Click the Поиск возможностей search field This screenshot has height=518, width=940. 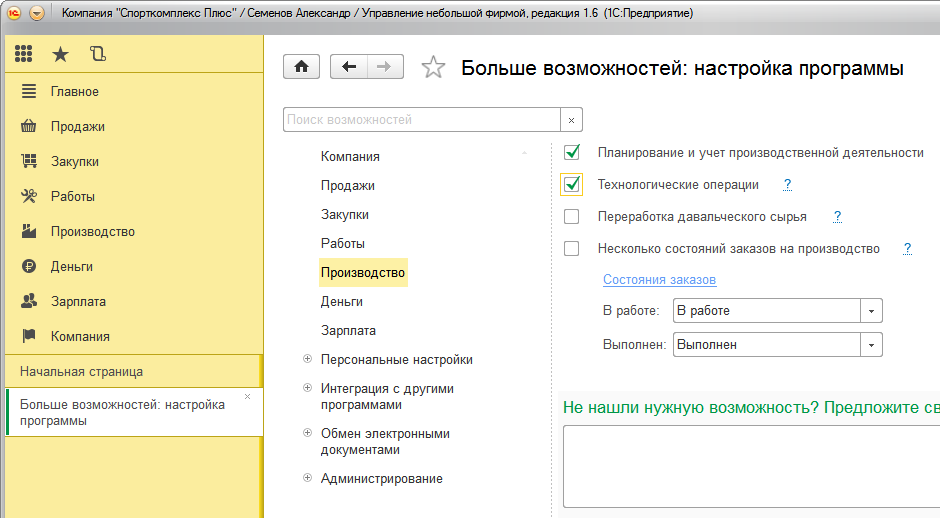(x=420, y=120)
